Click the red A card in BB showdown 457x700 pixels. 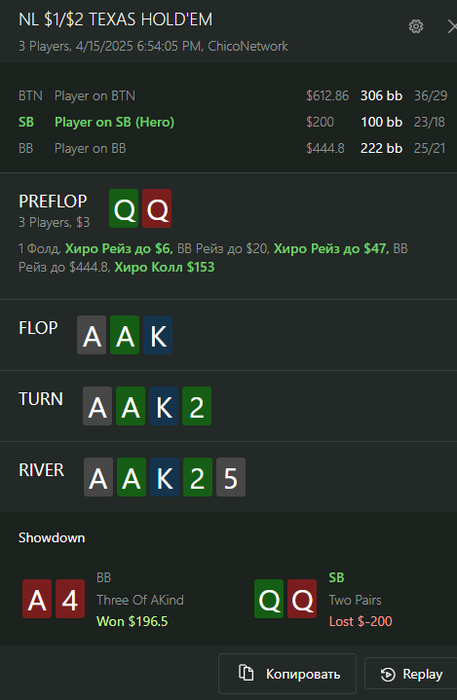click(x=37, y=599)
